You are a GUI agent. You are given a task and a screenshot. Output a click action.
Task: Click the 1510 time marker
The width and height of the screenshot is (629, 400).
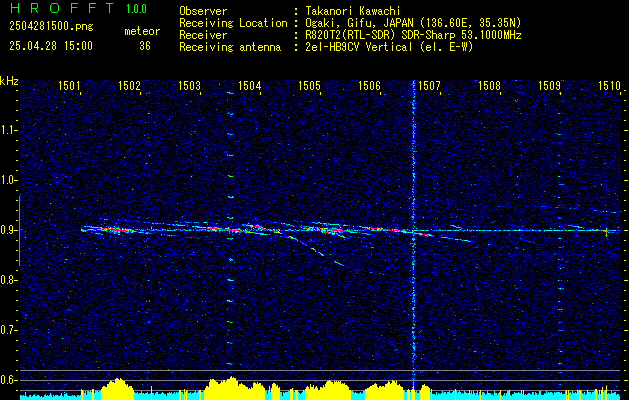[609, 85]
